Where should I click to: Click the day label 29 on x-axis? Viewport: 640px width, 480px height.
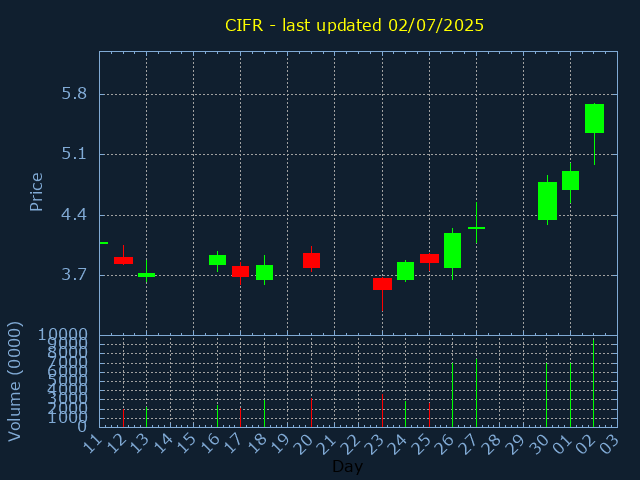pyautogui.click(x=516, y=444)
